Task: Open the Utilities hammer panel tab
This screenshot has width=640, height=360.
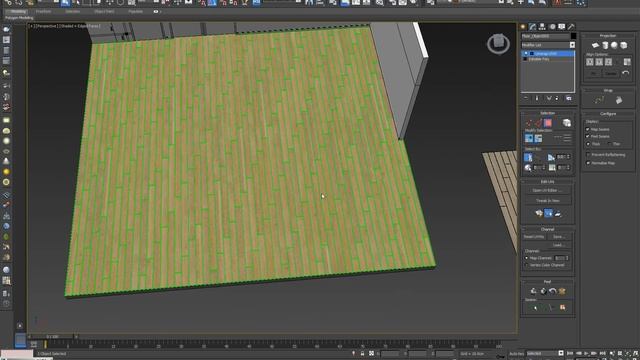Action: [571, 27]
